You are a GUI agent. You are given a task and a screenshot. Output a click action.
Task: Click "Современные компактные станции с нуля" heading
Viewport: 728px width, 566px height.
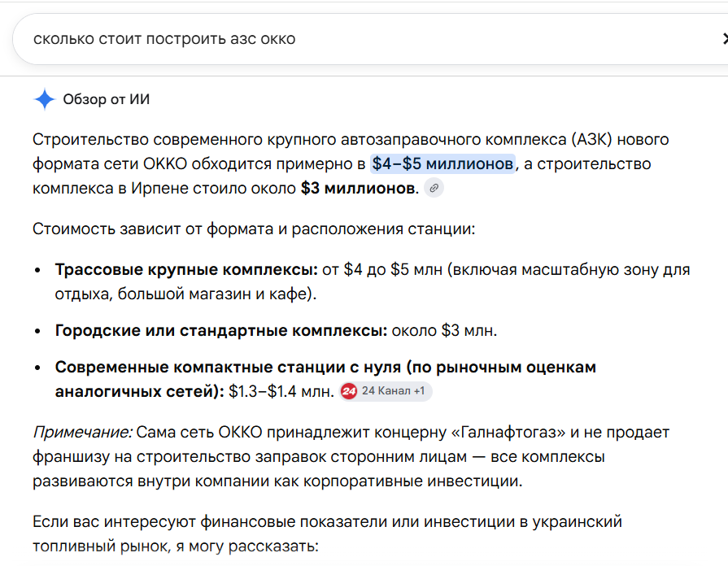(229, 368)
